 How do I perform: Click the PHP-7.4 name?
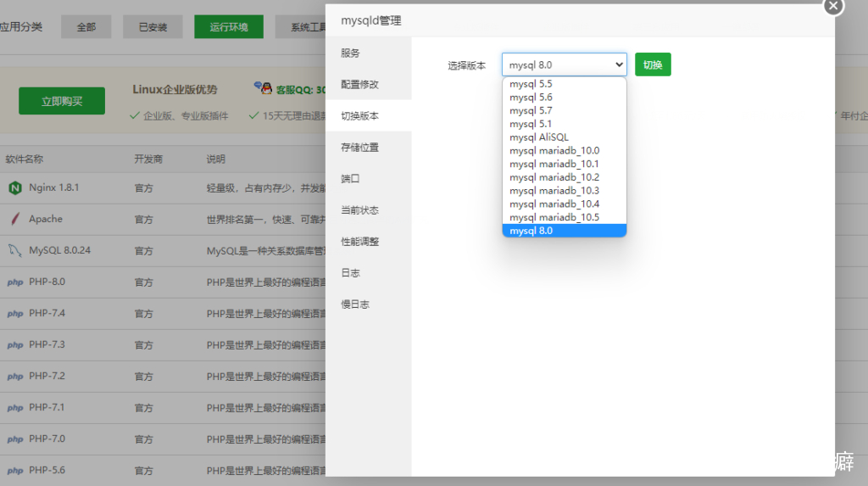tap(47, 313)
